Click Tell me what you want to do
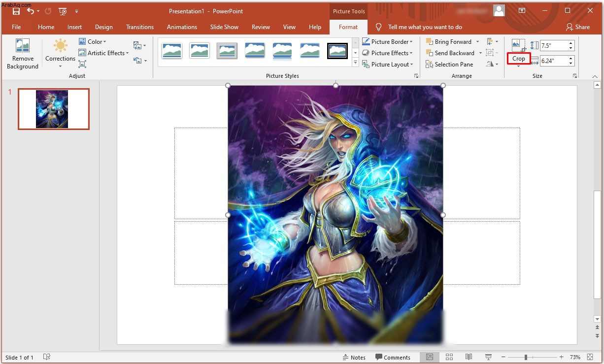This screenshot has height=364, width=604. [x=425, y=27]
